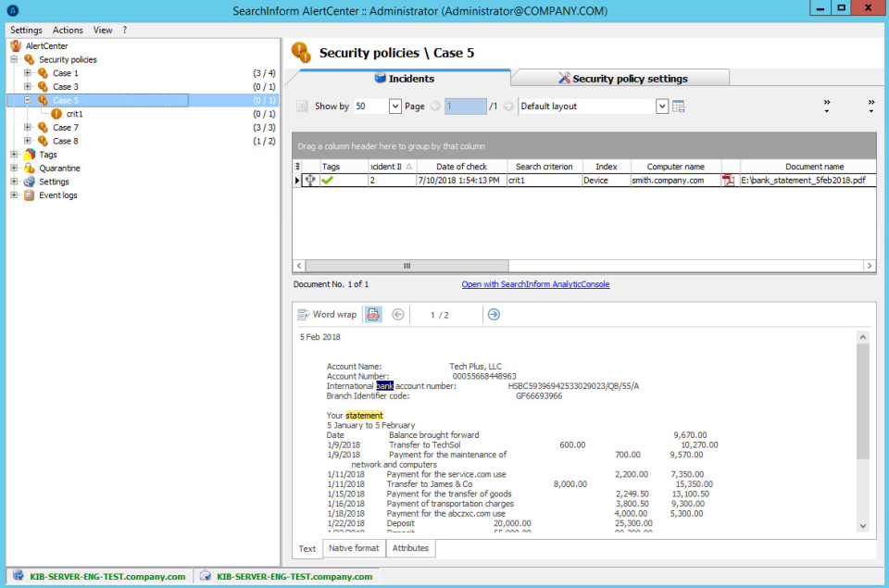
Task: Select the incident row marker arrow
Action: pos(298,181)
